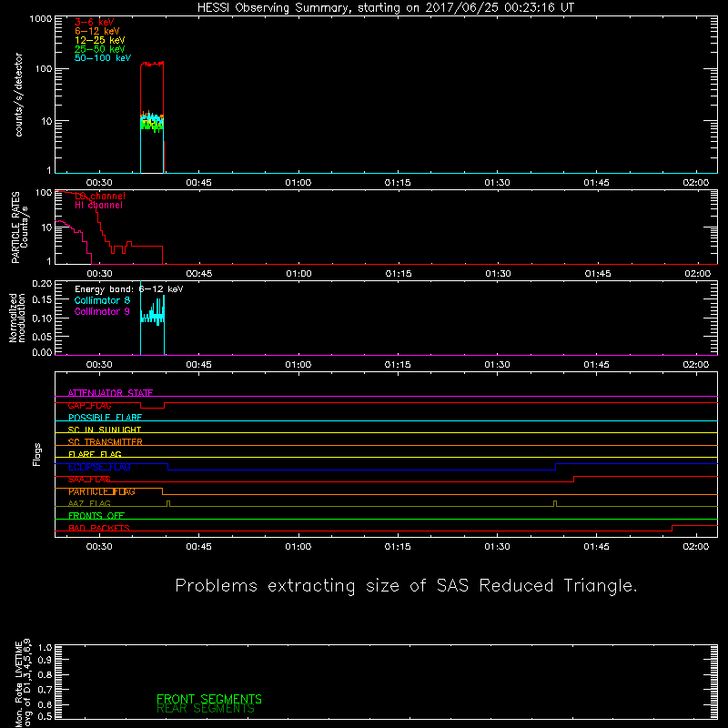Image resolution: width=728 pixels, height=728 pixels.
Task: Click the GAP_FLAG dip near 00:37
Action: click(x=152, y=406)
